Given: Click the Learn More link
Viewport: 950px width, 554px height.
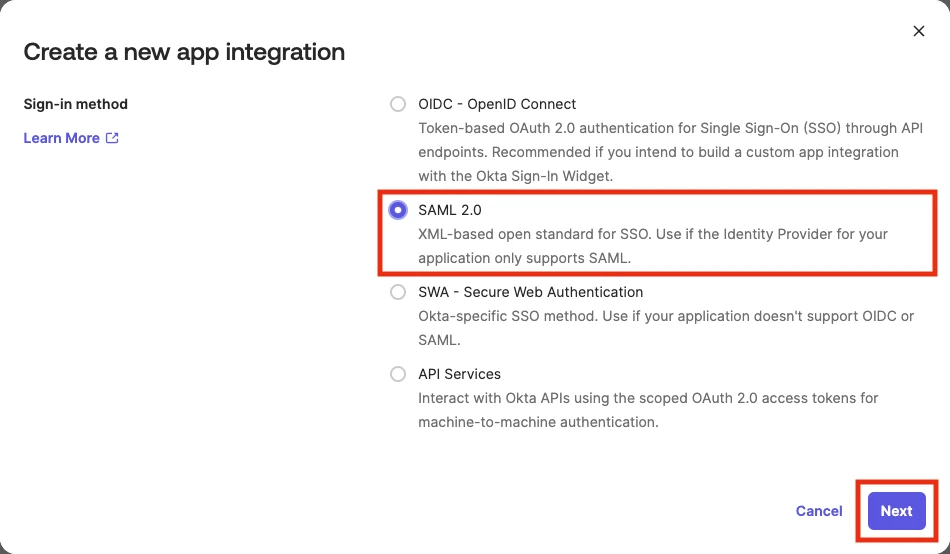Looking at the screenshot, I should pos(61,138).
